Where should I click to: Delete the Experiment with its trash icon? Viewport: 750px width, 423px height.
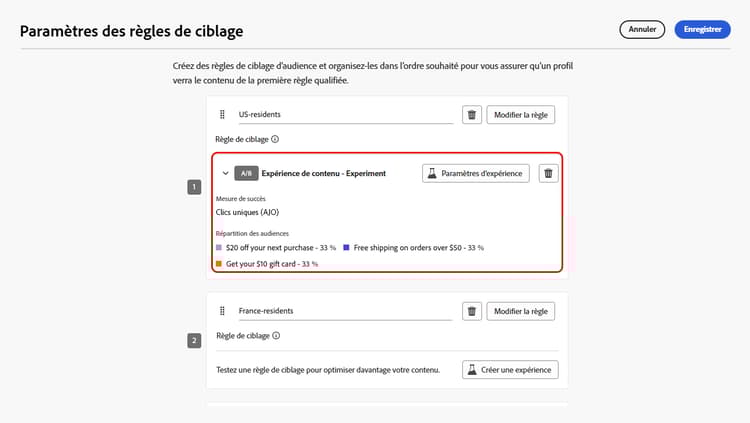(x=548, y=173)
